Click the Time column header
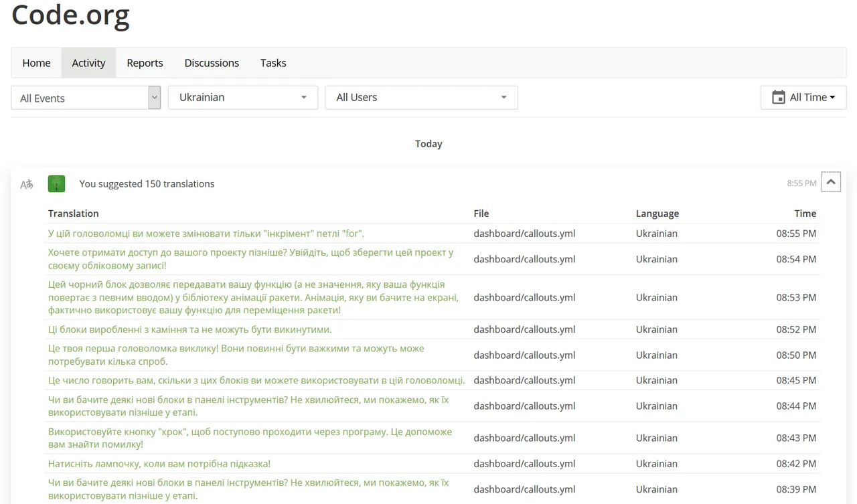The width and height of the screenshot is (857, 504). pos(805,214)
